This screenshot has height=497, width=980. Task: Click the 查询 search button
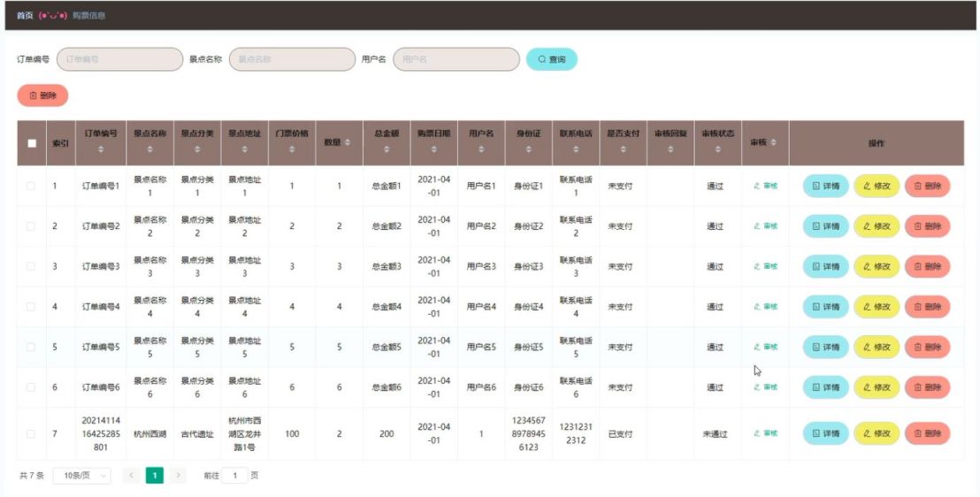click(x=551, y=59)
